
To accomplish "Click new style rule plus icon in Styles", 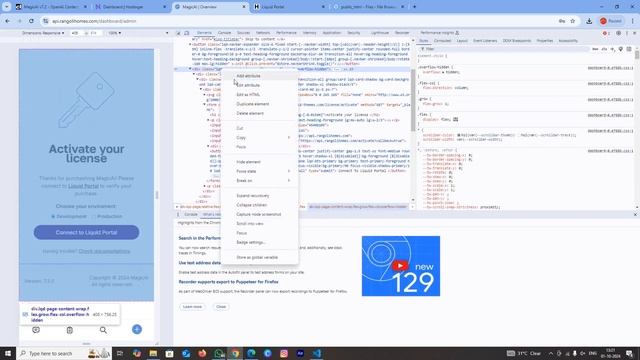I will point(612,49).
